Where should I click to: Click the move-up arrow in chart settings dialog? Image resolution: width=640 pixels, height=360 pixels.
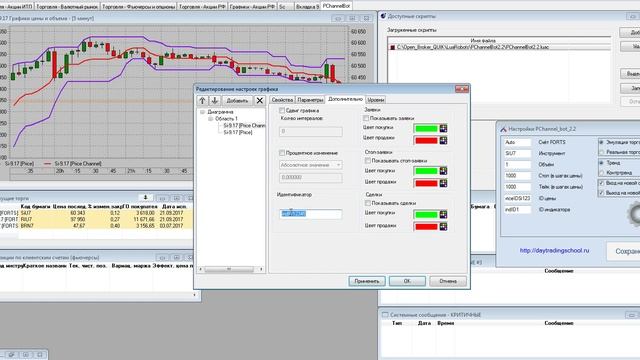tap(202, 100)
